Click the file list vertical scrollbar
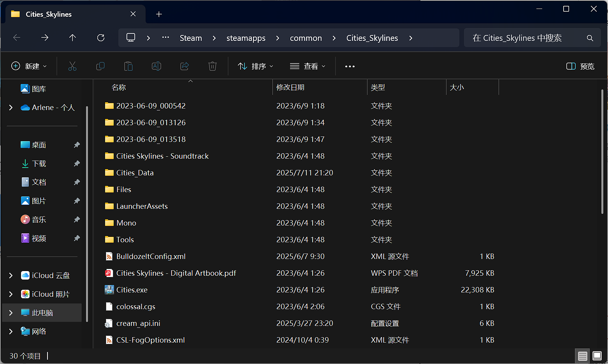This screenshot has width=608, height=364. pyautogui.click(x=602, y=152)
